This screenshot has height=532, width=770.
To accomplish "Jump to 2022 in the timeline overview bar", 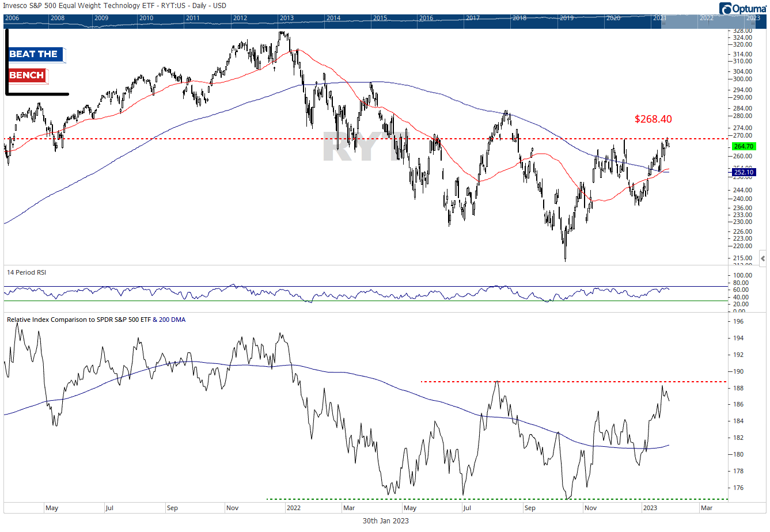I will [707, 18].
